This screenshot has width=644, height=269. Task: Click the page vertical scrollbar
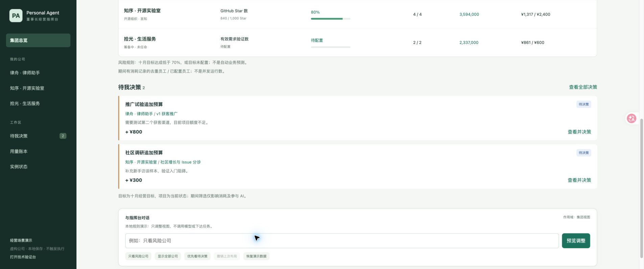tap(641, 189)
